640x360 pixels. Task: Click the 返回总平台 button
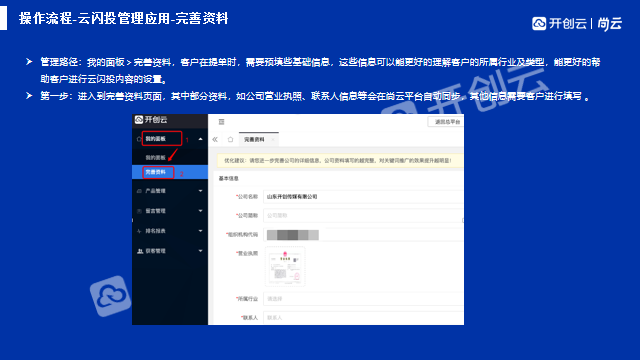[446, 122]
